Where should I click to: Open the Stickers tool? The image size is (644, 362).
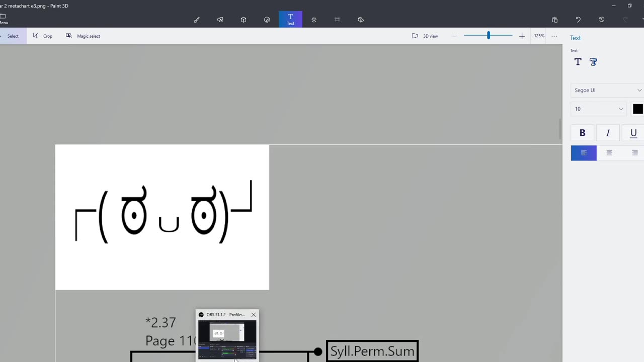[267, 20]
